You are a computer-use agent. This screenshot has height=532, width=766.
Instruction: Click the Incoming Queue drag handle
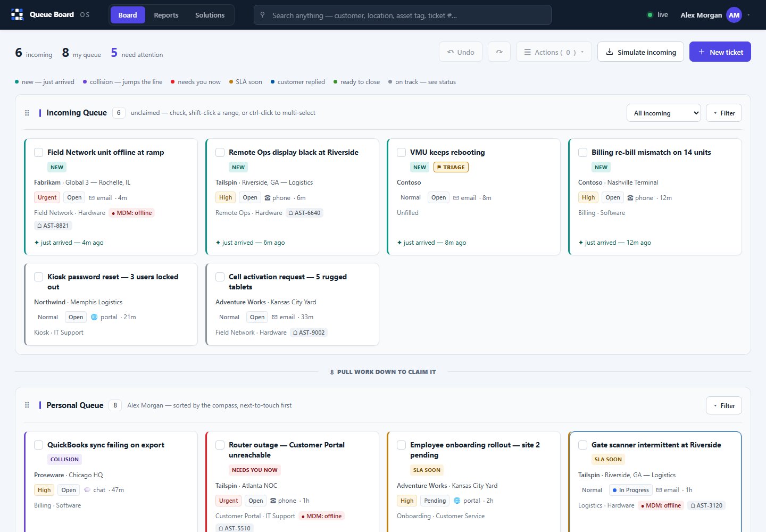[27, 113]
